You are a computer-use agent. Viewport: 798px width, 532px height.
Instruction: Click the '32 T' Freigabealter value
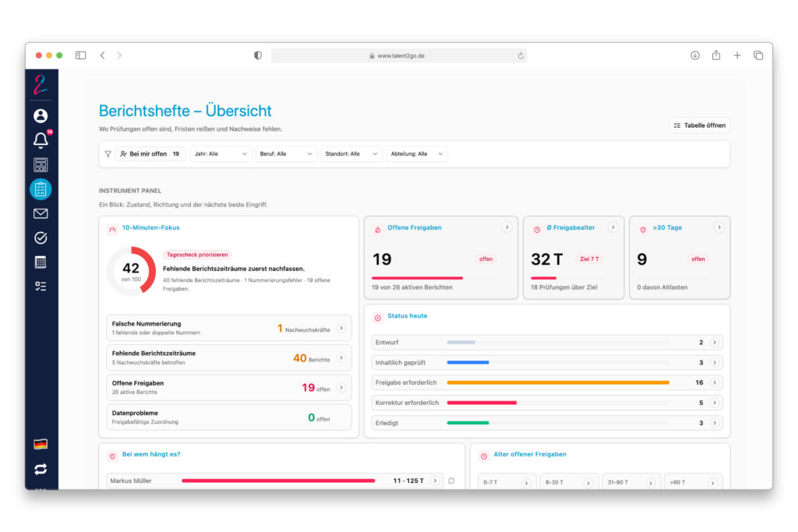click(x=546, y=259)
